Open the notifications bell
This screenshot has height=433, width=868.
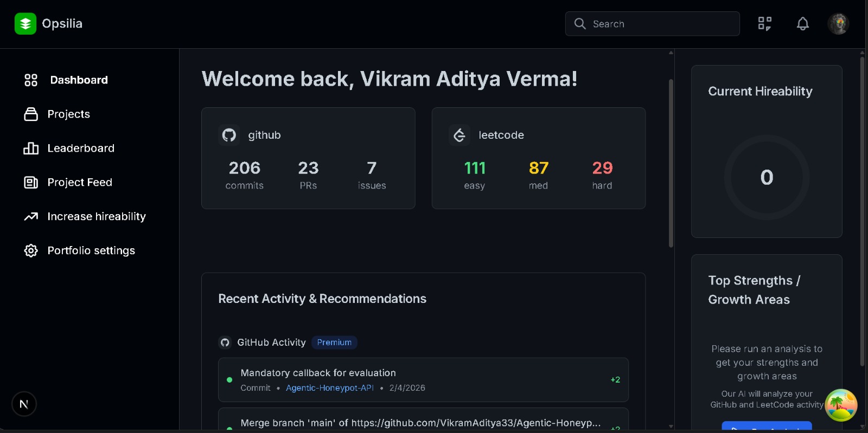[802, 24]
